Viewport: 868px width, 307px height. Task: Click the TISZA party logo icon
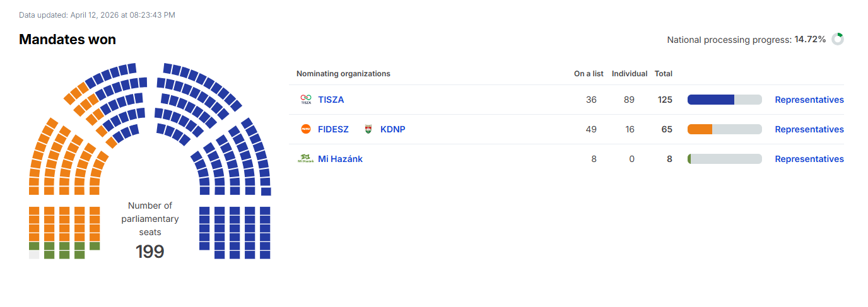point(306,100)
